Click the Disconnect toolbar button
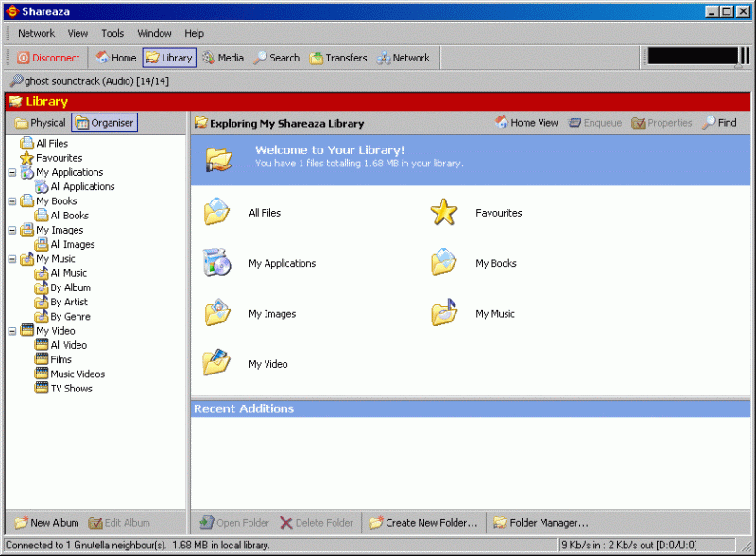 point(48,58)
